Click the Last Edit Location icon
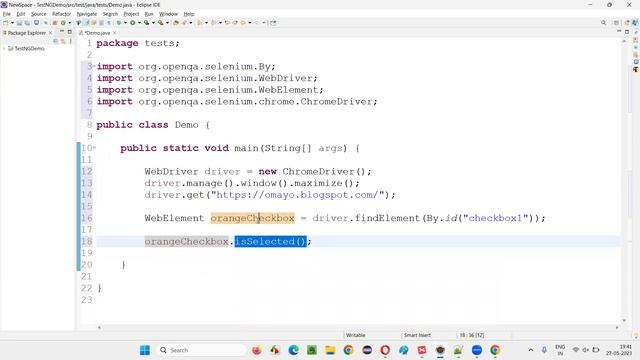Image resolution: width=640 pixels, height=360 pixels. point(227,23)
